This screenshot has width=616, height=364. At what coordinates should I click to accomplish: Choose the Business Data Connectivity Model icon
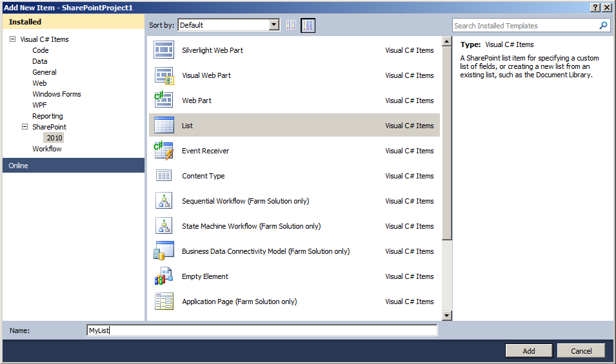[164, 251]
